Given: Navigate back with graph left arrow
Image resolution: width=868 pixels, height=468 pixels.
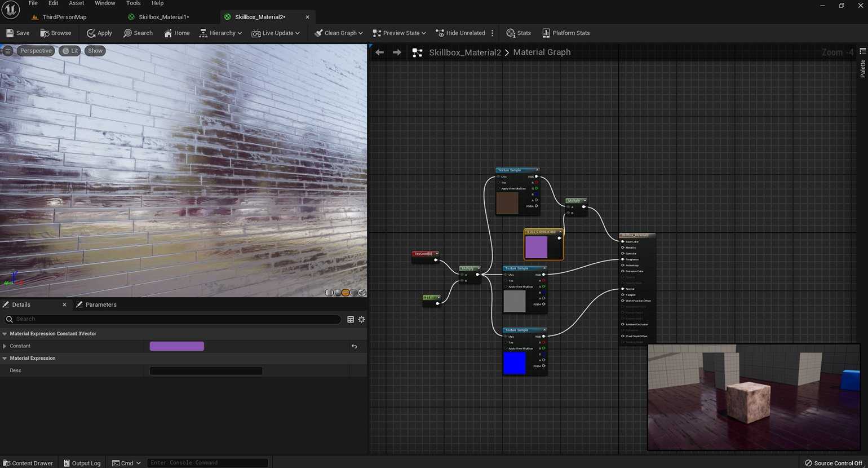Looking at the screenshot, I should point(379,52).
